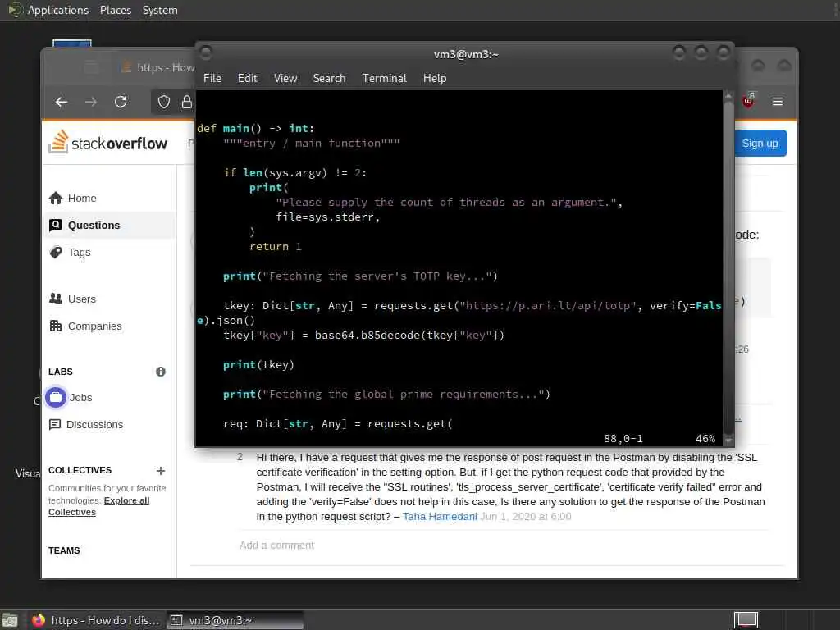Click show desktop icon in bottom panel
840x630 pixels.
[x=9, y=620]
